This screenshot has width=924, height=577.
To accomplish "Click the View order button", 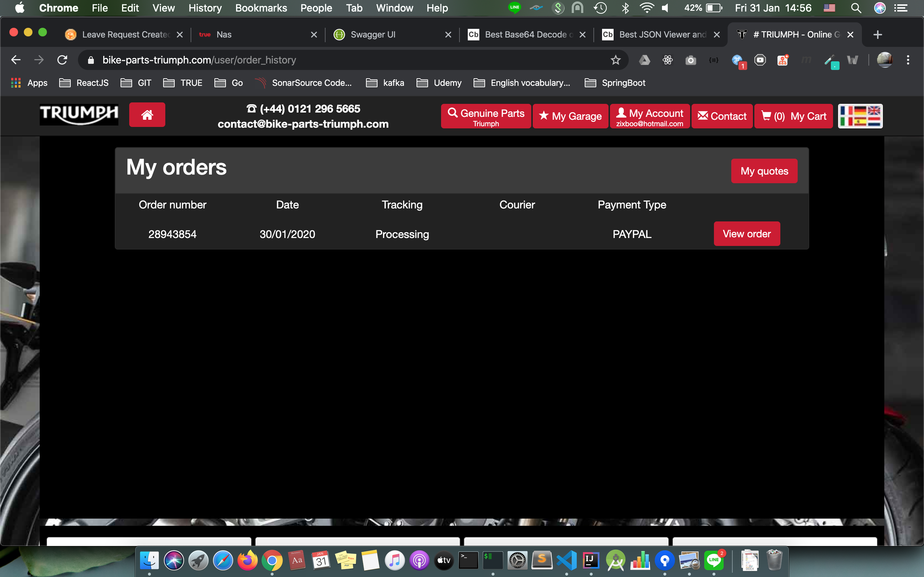I will 746,234.
